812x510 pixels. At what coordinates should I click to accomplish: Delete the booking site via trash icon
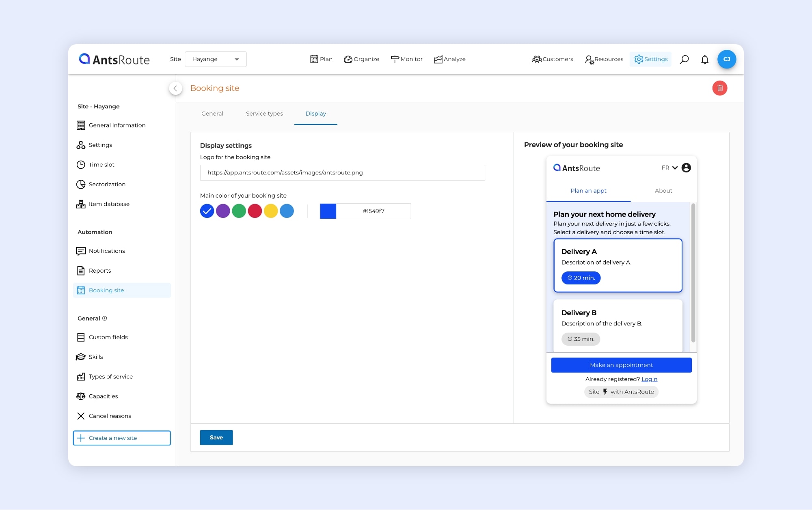pos(720,88)
